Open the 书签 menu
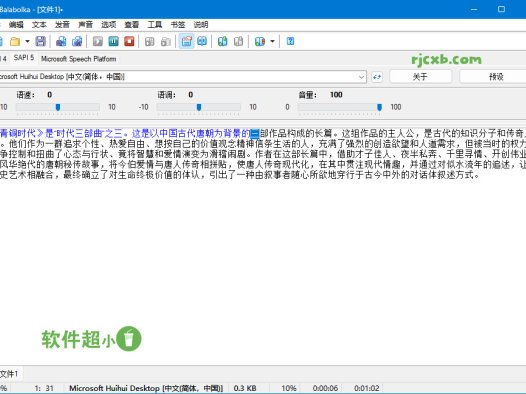Image resolution: width=526 pixels, height=394 pixels. [178, 24]
